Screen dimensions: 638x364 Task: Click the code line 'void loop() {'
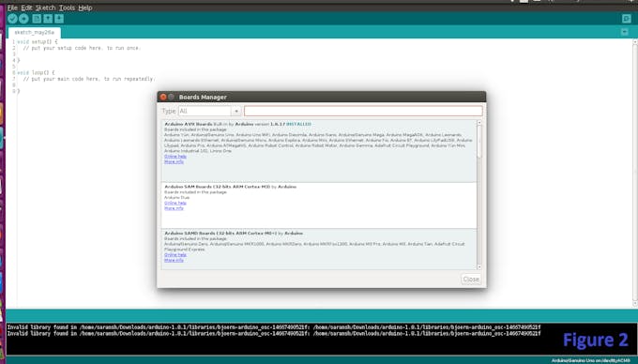point(36,73)
